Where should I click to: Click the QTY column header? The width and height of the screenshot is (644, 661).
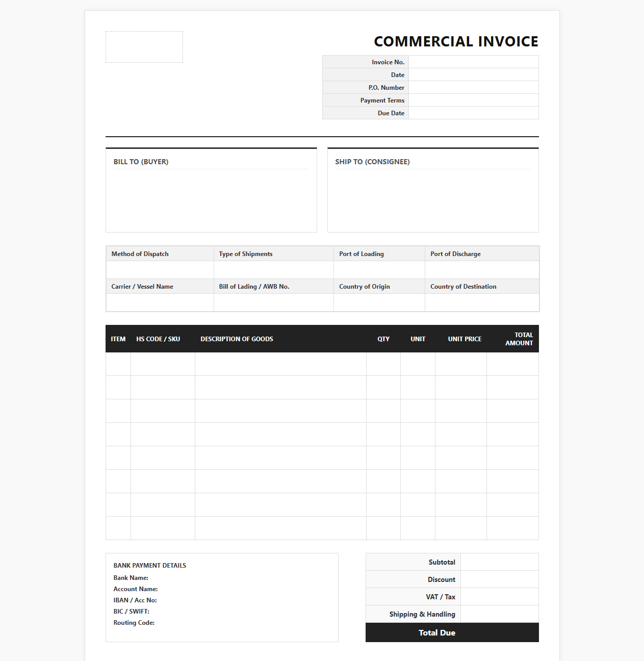(383, 339)
